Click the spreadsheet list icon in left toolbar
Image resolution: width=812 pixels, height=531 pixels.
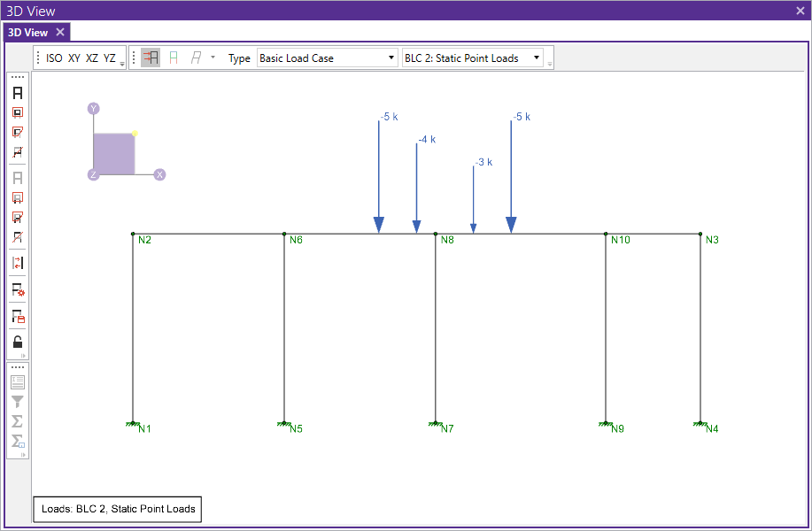pyautogui.click(x=17, y=382)
